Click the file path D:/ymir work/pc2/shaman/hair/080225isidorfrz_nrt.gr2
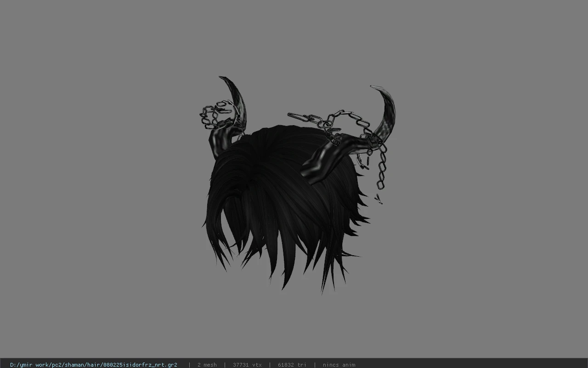 (x=94, y=365)
